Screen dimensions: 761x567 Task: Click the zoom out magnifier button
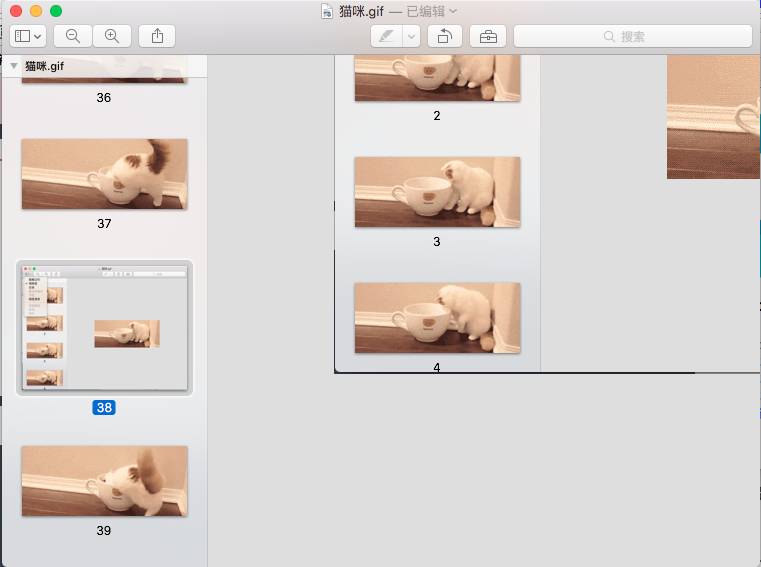73,36
